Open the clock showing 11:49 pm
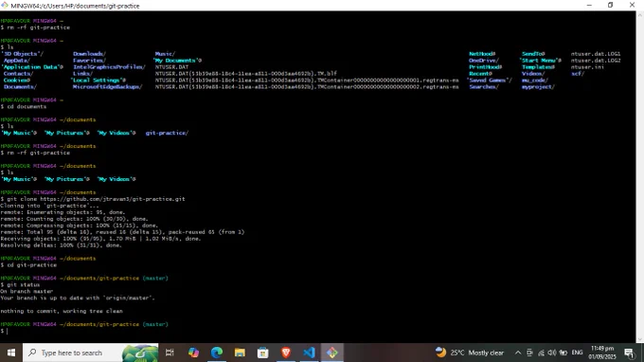The width and height of the screenshot is (644, 362). pyautogui.click(x=602, y=353)
